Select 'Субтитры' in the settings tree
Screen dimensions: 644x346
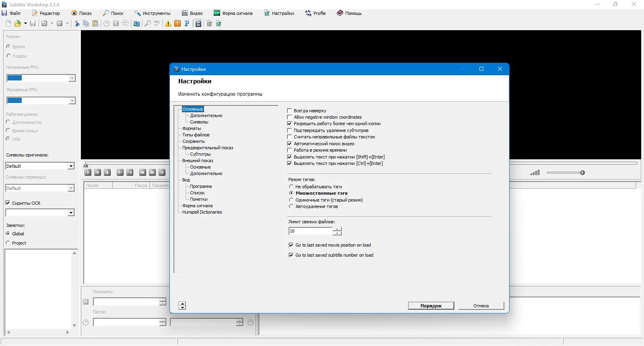[200, 154]
